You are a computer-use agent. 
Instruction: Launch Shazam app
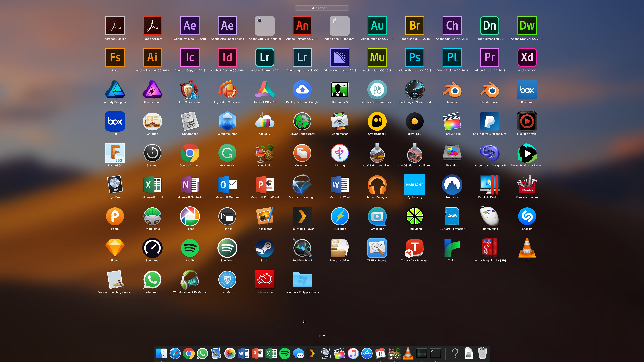click(x=527, y=216)
